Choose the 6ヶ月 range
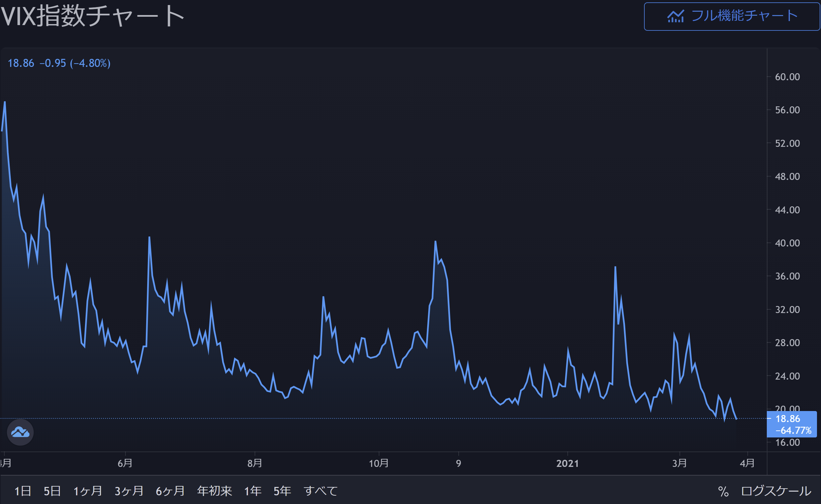The width and height of the screenshot is (821, 504). (170, 491)
